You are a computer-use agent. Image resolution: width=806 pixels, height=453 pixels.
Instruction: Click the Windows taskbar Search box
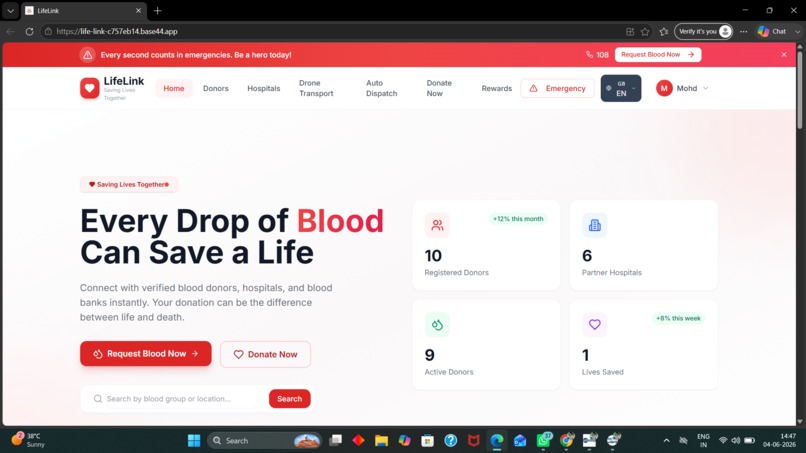(264, 441)
